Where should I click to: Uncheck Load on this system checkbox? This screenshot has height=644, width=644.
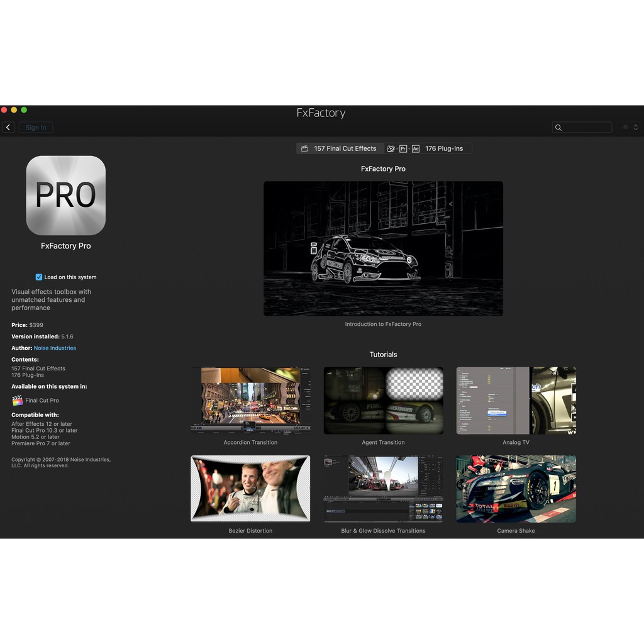coord(39,277)
